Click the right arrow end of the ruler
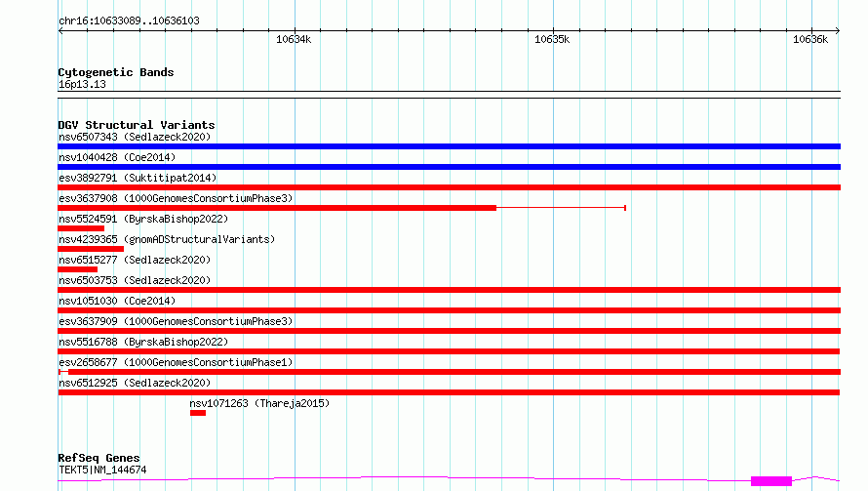The height and width of the screenshot is (491, 868). [838, 31]
